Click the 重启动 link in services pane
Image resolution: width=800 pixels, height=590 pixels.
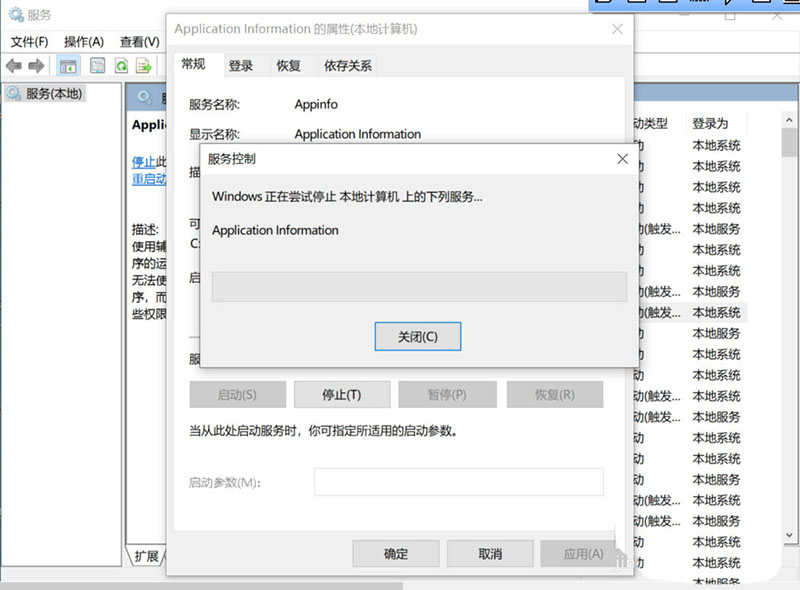[x=149, y=179]
